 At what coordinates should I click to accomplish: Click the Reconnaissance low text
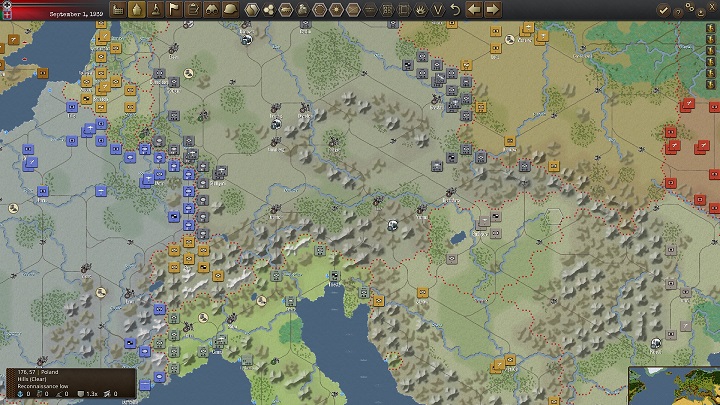pyautogui.click(x=43, y=387)
